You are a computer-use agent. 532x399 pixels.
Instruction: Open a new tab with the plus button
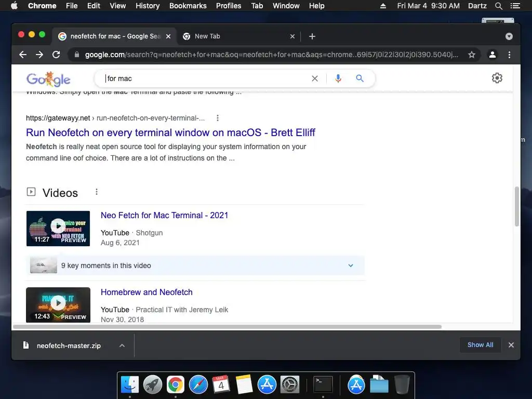coord(312,36)
